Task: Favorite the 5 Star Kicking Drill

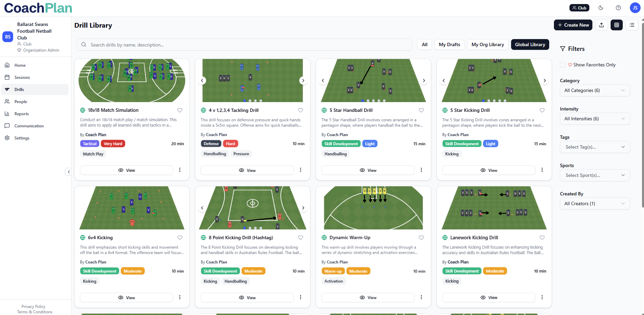Action: [x=542, y=110]
